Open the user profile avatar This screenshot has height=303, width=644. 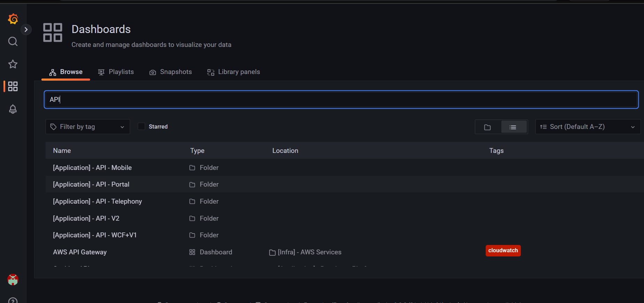(x=13, y=280)
